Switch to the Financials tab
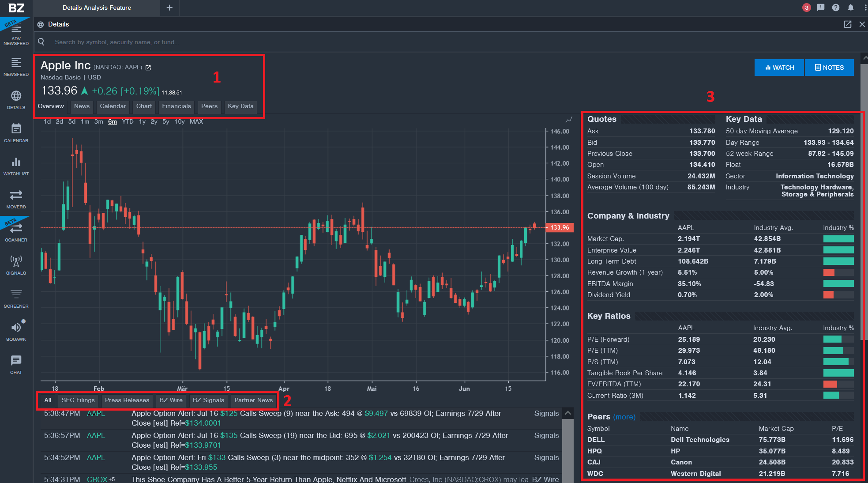 click(x=177, y=106)
